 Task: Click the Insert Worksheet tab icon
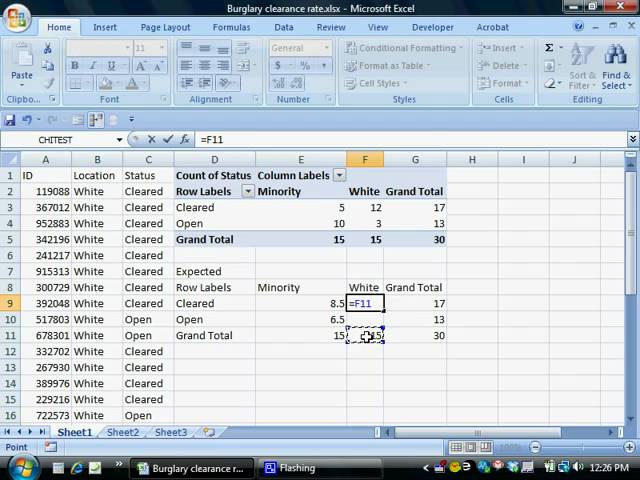209,432
